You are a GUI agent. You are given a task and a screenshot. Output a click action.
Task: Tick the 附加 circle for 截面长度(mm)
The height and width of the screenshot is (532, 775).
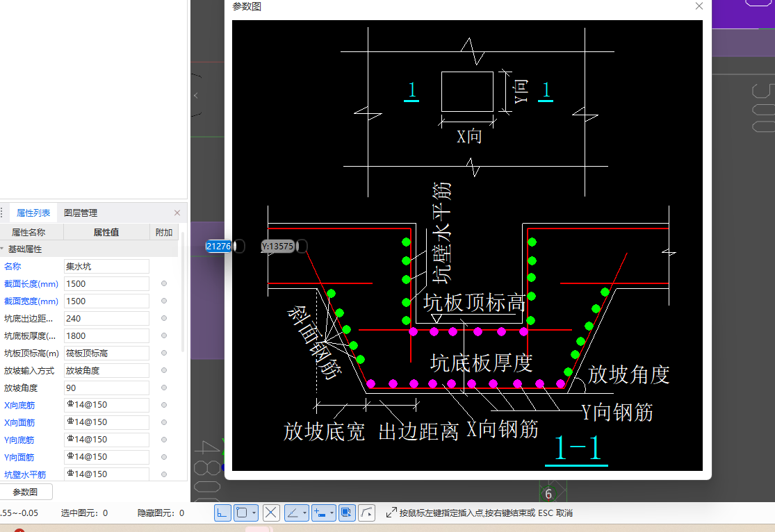[164, 283]
